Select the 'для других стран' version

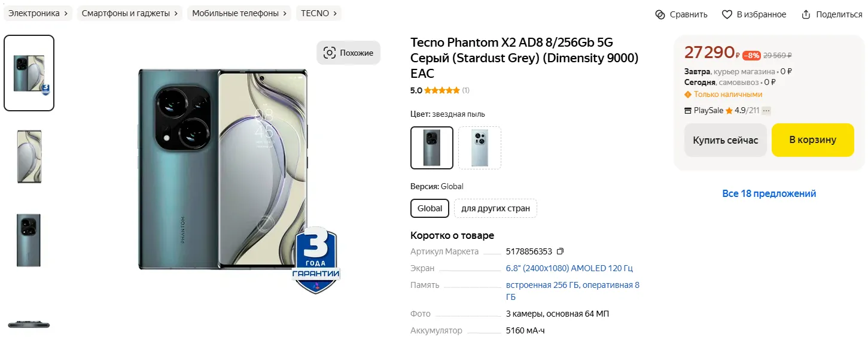click(x=495, y=208)
